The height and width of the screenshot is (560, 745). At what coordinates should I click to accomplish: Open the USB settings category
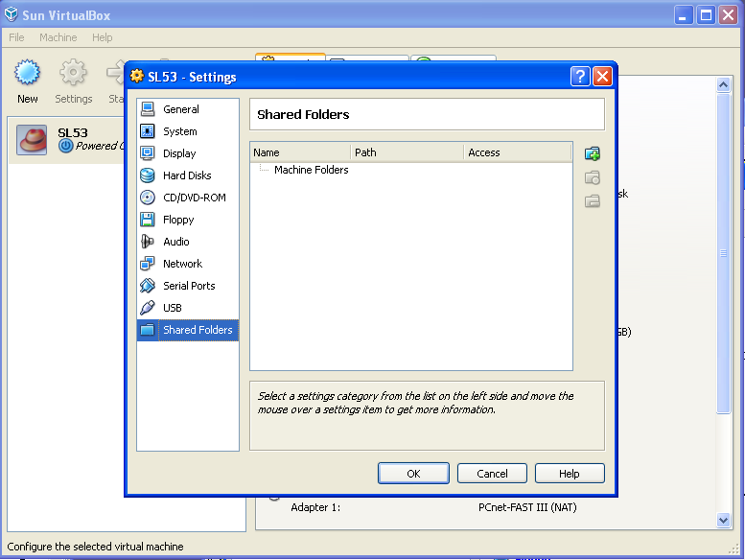188,308
